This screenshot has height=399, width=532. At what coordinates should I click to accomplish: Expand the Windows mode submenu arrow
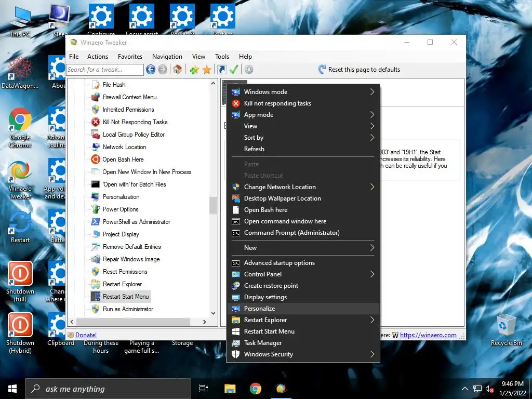(372, 91)
